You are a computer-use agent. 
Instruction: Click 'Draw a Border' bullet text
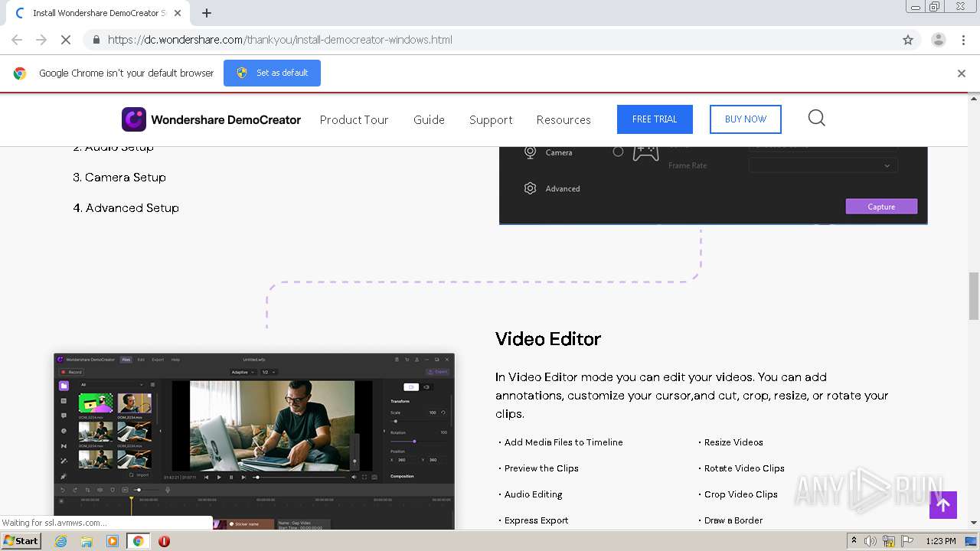click(x=733, y=520)
